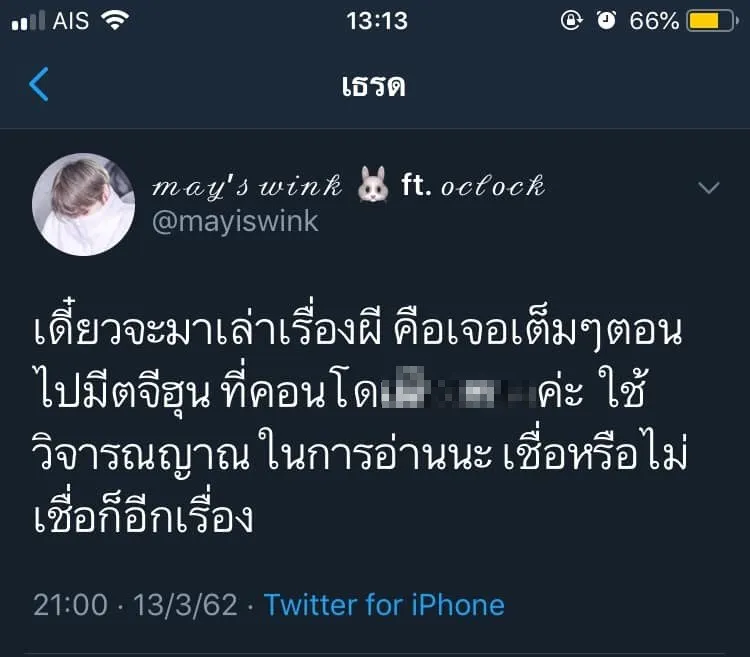Tap the rotation lock status icon
Viewport: 750px width, 657px height.
click(x=572, y=21)
